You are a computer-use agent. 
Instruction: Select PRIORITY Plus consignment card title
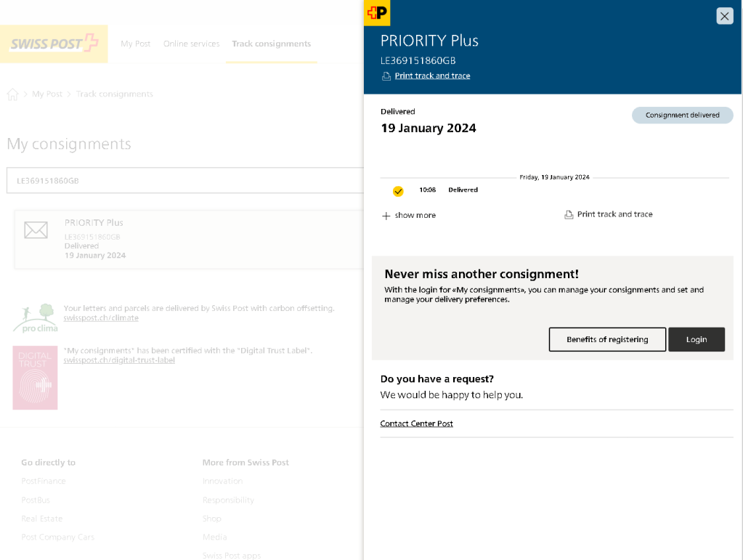94,223
